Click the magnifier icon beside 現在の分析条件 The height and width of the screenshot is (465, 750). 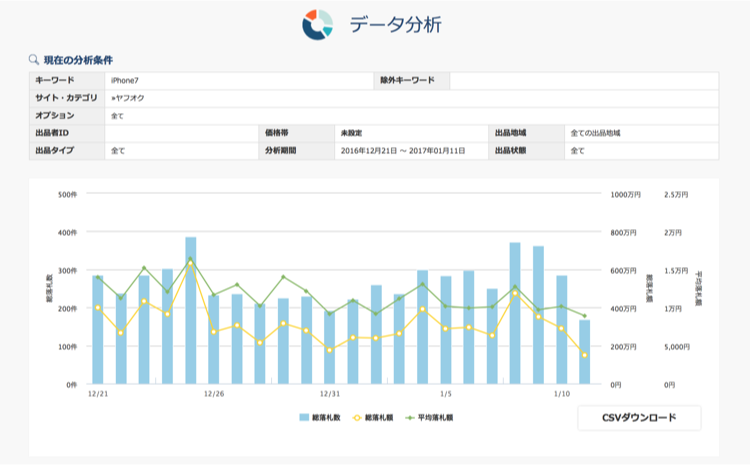click(x=34, y=59)
